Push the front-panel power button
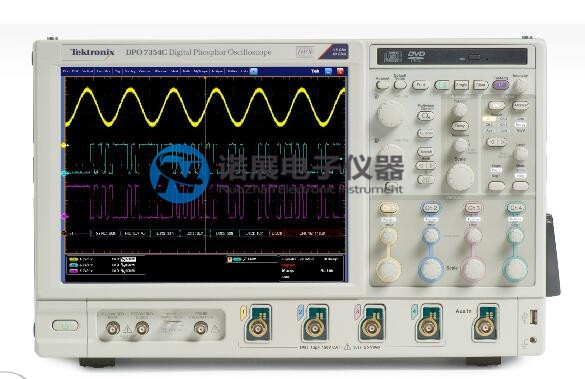Viewport: 585px width, 379px height. tap(65, 326)
